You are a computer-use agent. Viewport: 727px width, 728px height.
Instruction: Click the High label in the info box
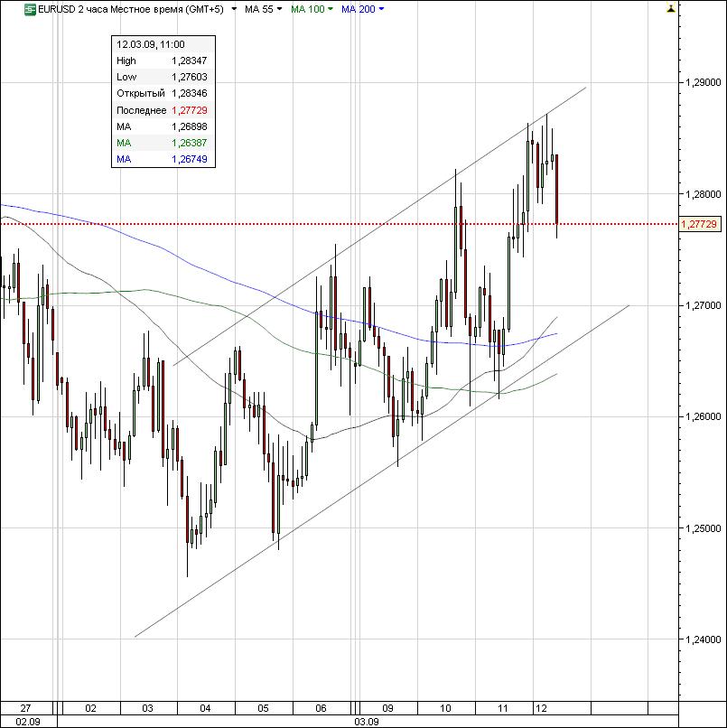[126, 61]
